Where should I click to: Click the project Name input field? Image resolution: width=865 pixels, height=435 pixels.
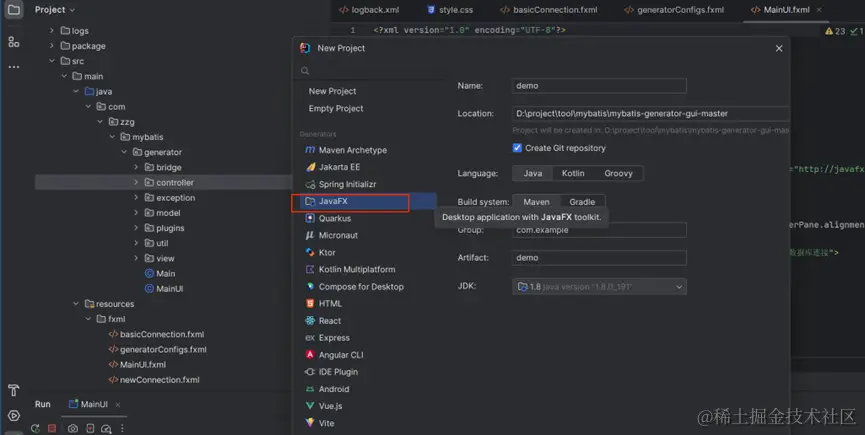[599, 85]
